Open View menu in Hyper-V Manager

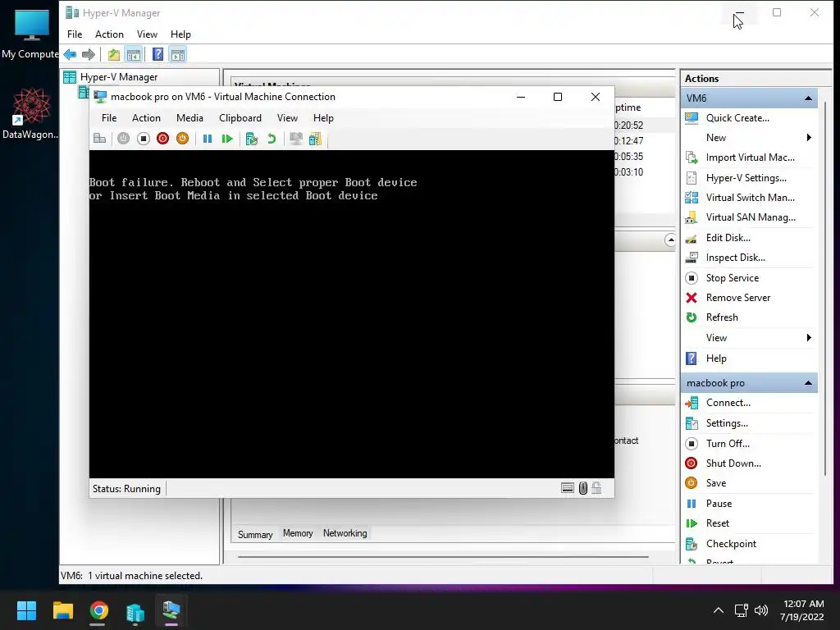147,34
